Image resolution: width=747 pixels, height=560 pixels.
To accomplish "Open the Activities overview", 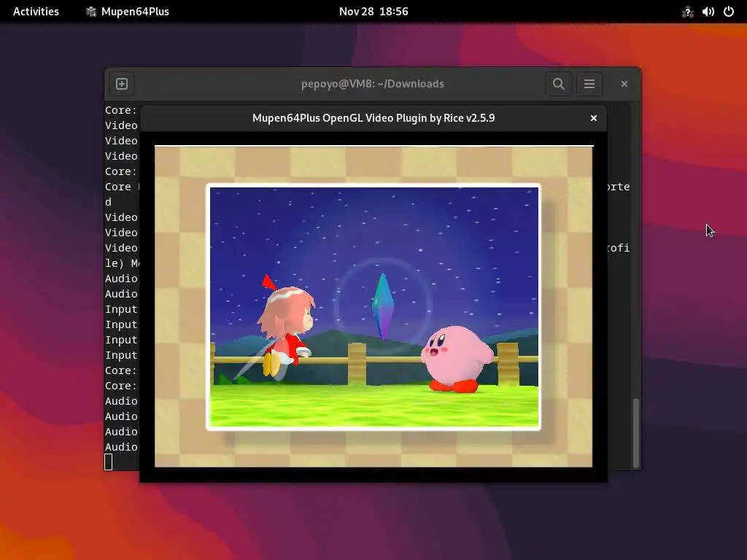I will point(36,12).
